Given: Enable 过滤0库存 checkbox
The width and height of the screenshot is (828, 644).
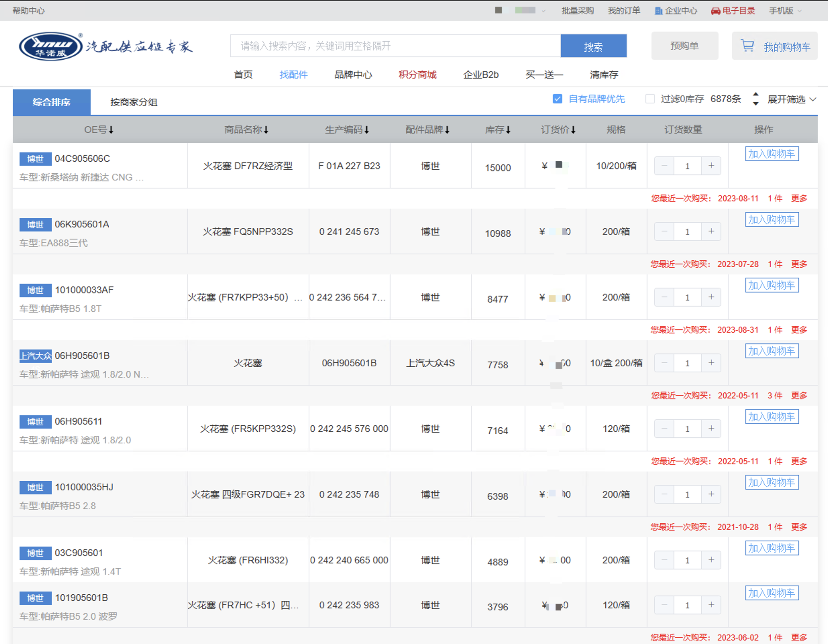Looking at the screenshot, I should [x=650, y=99].
